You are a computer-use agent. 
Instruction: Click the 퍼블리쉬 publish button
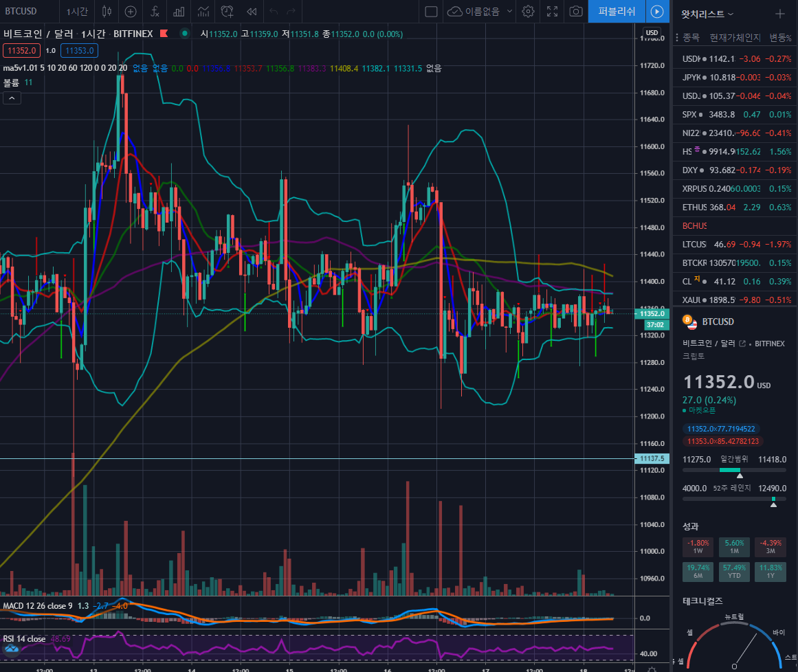617,11
